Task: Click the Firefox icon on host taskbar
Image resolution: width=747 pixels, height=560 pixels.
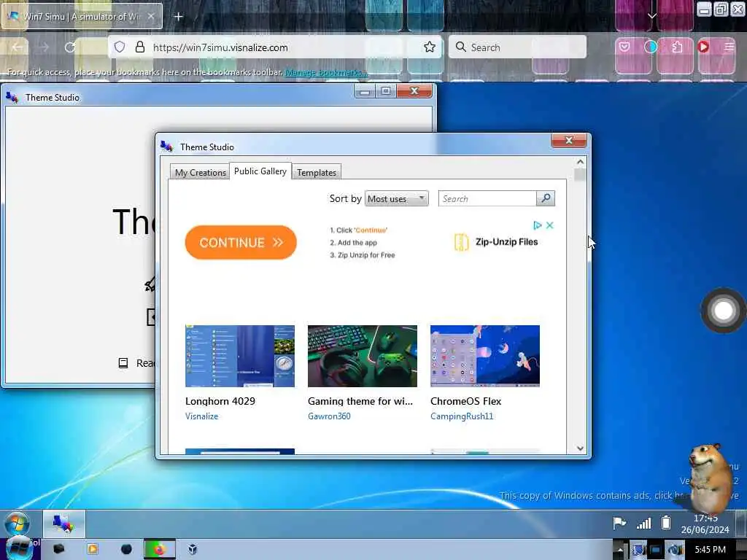Action: click(x=160, y=550)
